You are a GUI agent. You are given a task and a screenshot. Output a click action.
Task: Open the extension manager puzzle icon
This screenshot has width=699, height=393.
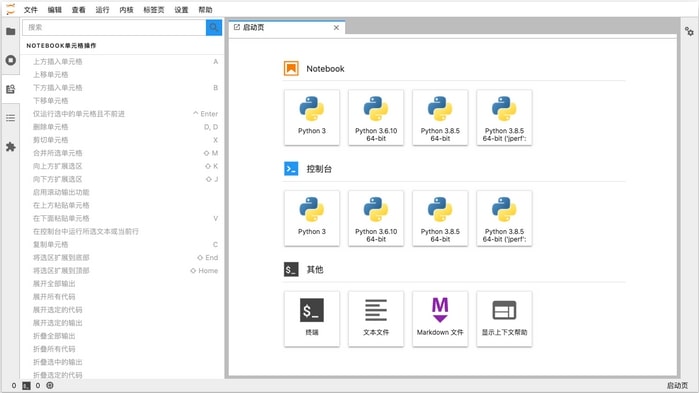[11, 147]
